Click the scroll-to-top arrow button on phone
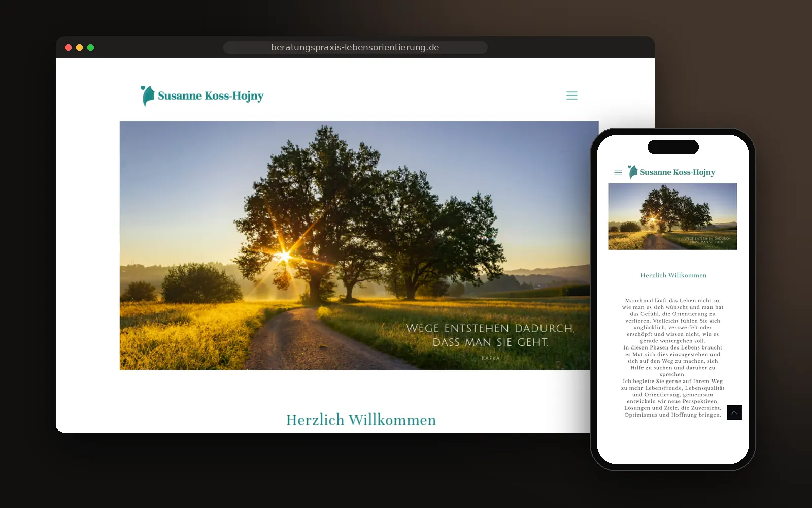 click(x=734, y=412)
